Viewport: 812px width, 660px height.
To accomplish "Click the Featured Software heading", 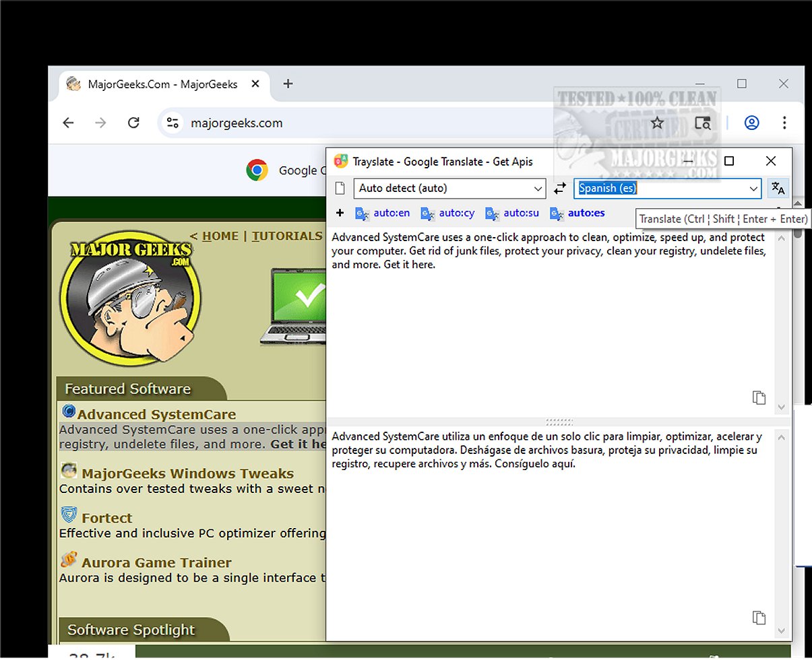I will tap(127, 389).
